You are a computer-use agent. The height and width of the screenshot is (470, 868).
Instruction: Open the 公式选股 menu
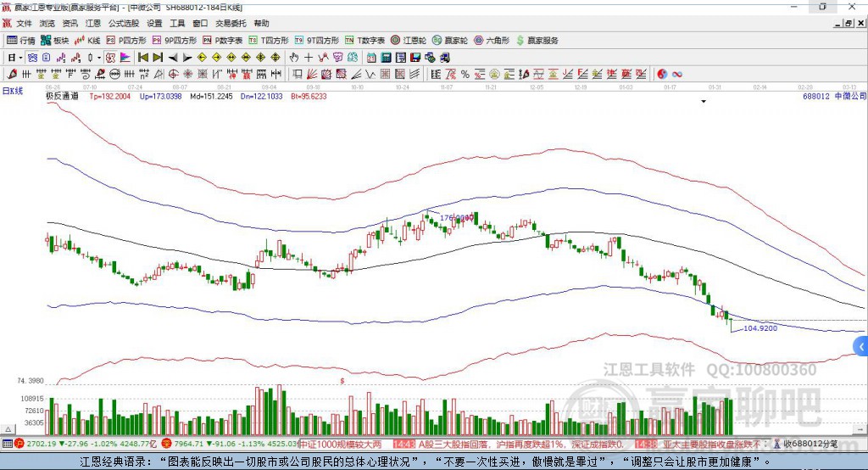(124, 23)
